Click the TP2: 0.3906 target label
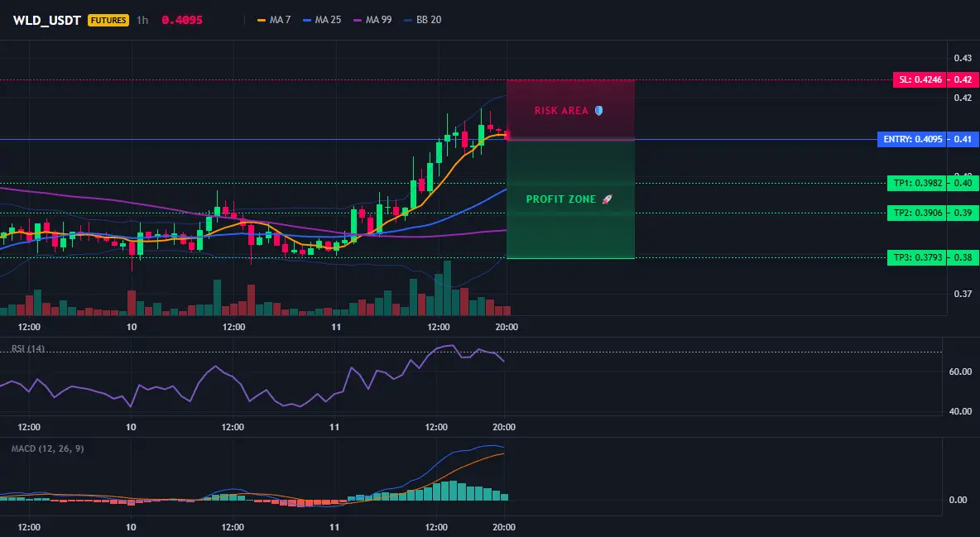The image size is (980, 537). [x=917, y=213]
